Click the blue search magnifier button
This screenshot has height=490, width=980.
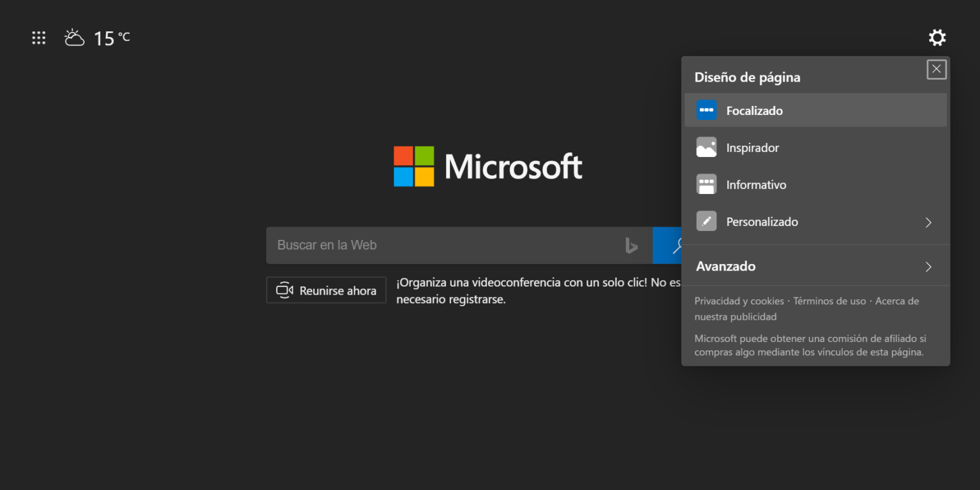coord(667,245)
